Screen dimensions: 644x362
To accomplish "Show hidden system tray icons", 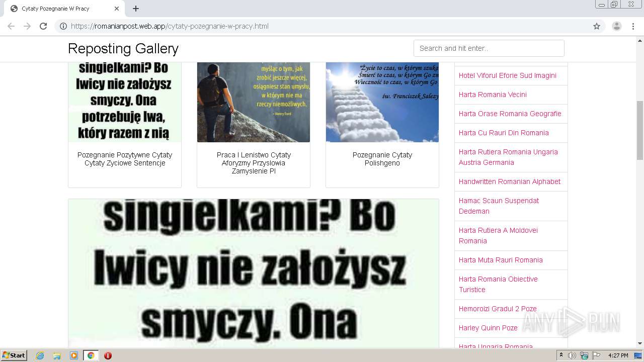I will tap(561, 355).
